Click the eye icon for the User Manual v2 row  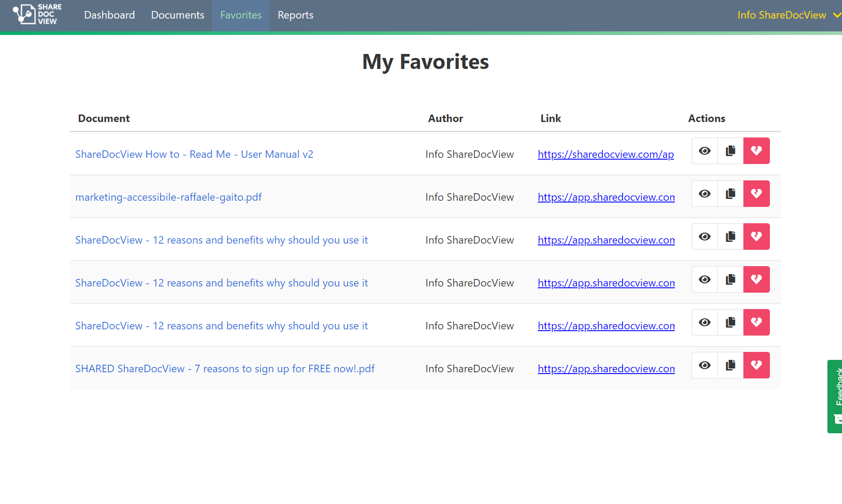tap(704, 151)
